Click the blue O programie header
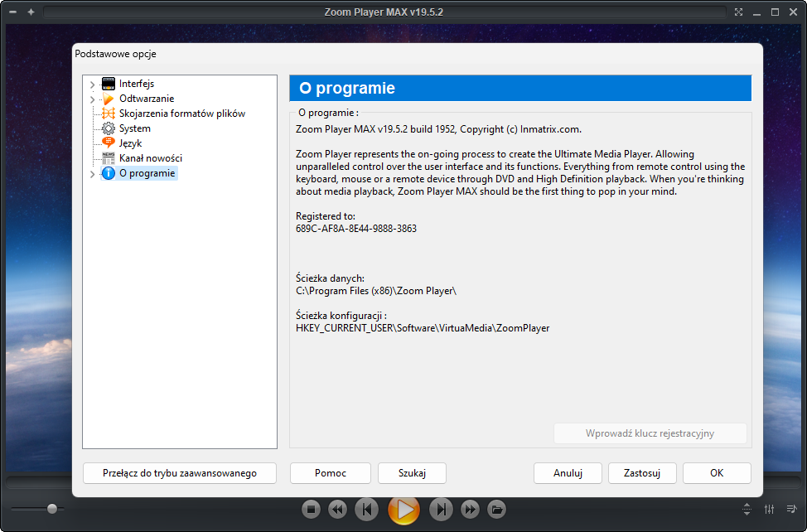The height and width of the screenshot is (532, 807). pos(520,88)
